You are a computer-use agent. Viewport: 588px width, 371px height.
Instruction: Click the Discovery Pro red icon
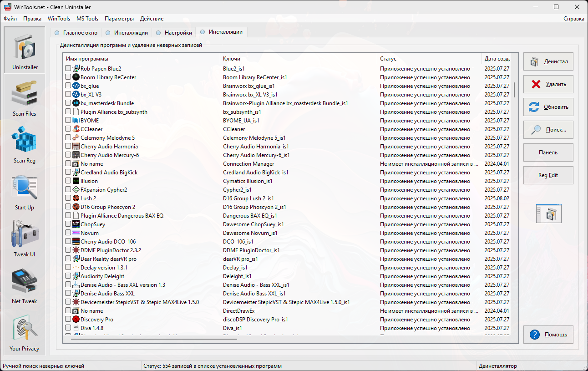76,320
